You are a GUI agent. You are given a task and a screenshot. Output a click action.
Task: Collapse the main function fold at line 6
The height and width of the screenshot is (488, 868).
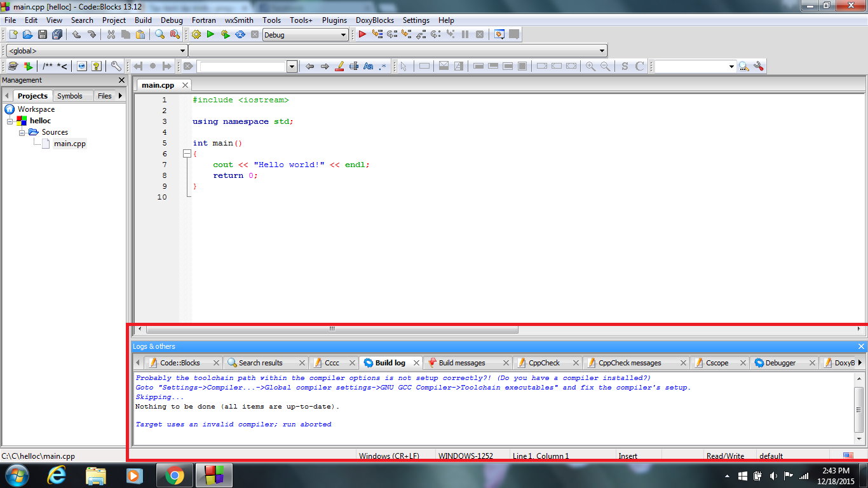coord(186,154)
